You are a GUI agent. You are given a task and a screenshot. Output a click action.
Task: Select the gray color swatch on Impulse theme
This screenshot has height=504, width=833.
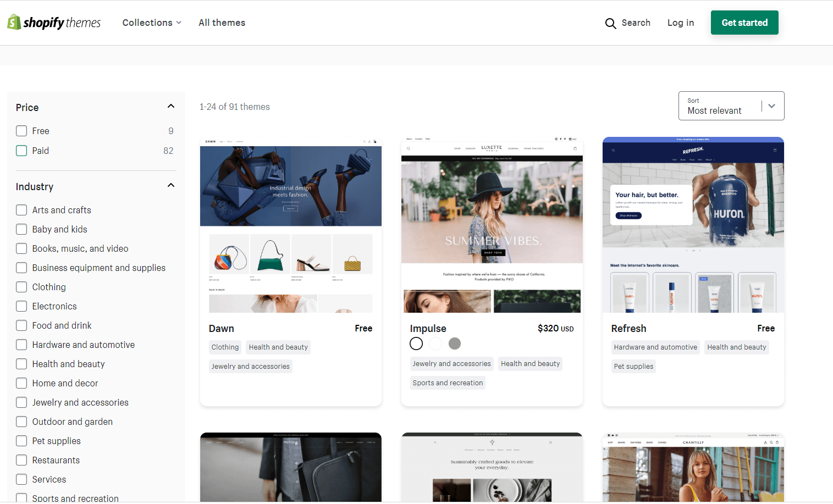(x=455, y=343)
